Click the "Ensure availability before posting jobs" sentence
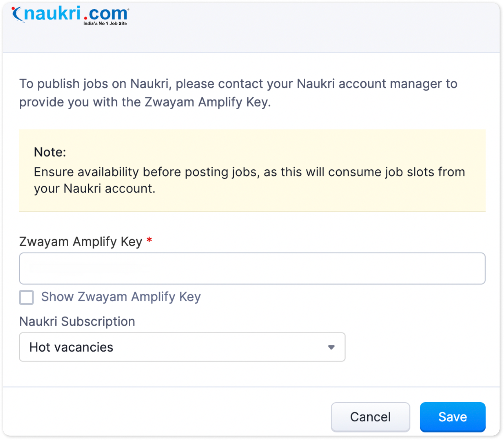The height and width of the screenshot is (440, 504). [249, 172]
